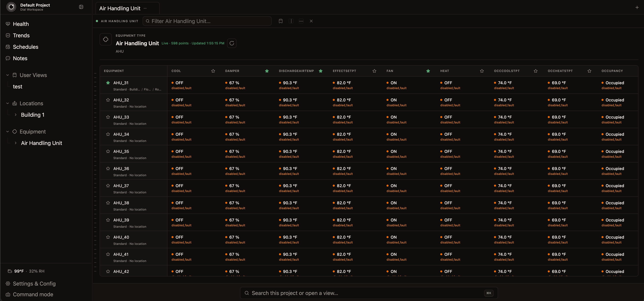
Task: Select AHU_34 Occupied occupancy value
Action: pyautogui.click(x=614, y=134)
